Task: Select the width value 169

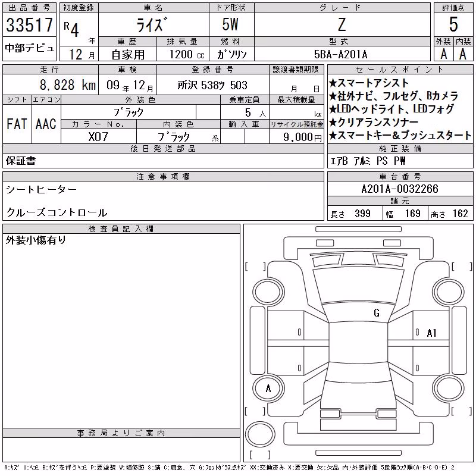Action: point(412,214)
